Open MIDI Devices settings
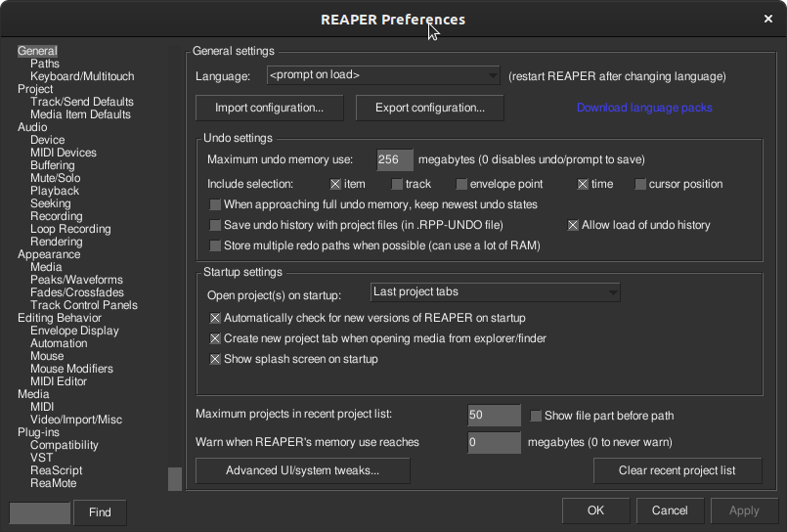 pyautogui.click(x=64, y=153)
